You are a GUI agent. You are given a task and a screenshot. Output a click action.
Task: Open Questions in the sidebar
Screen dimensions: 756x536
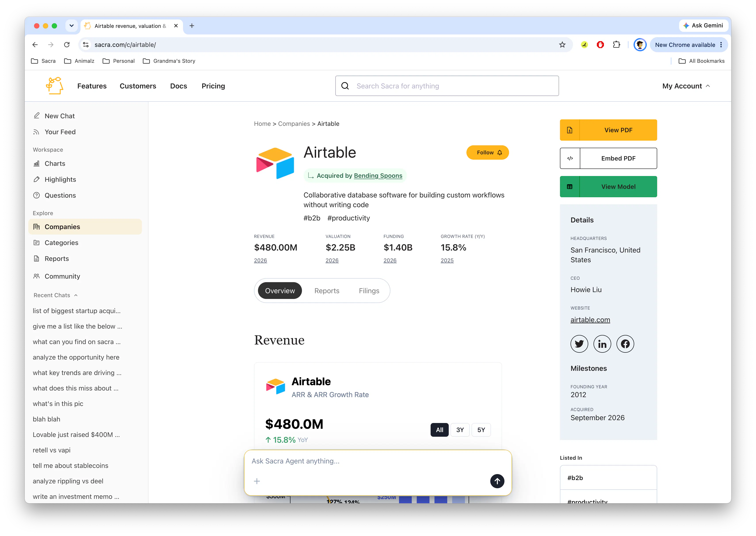(85, 195)
